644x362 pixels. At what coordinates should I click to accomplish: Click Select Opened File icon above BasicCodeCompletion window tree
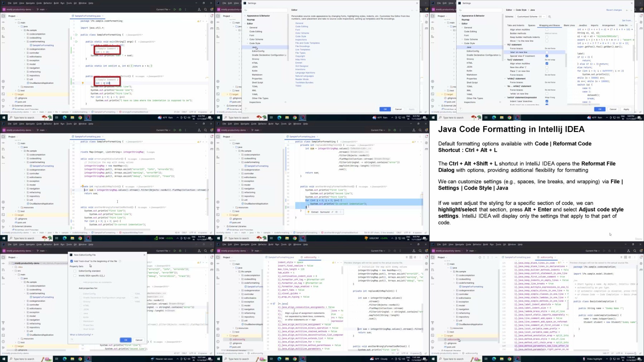[x=480, y=257]
